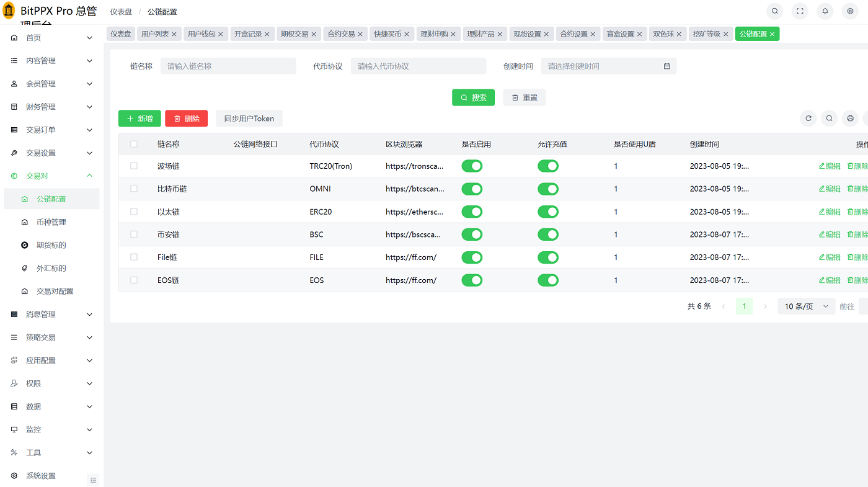Image resolution: width=868 pixels, height=487 pixels.
Task: Check the EOS链 row checkbox
Action: coord(134,280)
